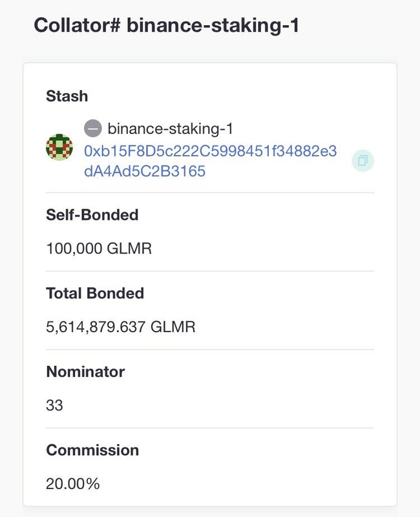Click the Nominator label
Image resolution: width=420 pixels, height=517 pixels.
[85, 372]
